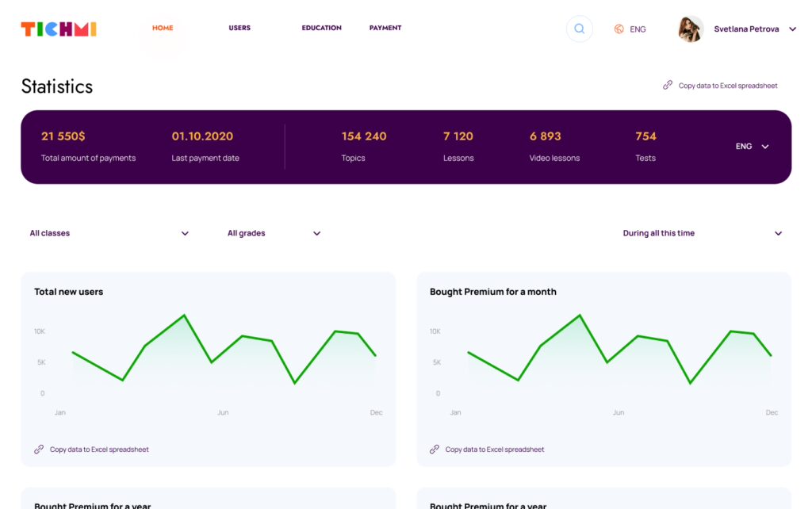812x509 pixels.
Task: Click top Copy data to Excel spreadsheet link
Action: (x=728, y=86)
